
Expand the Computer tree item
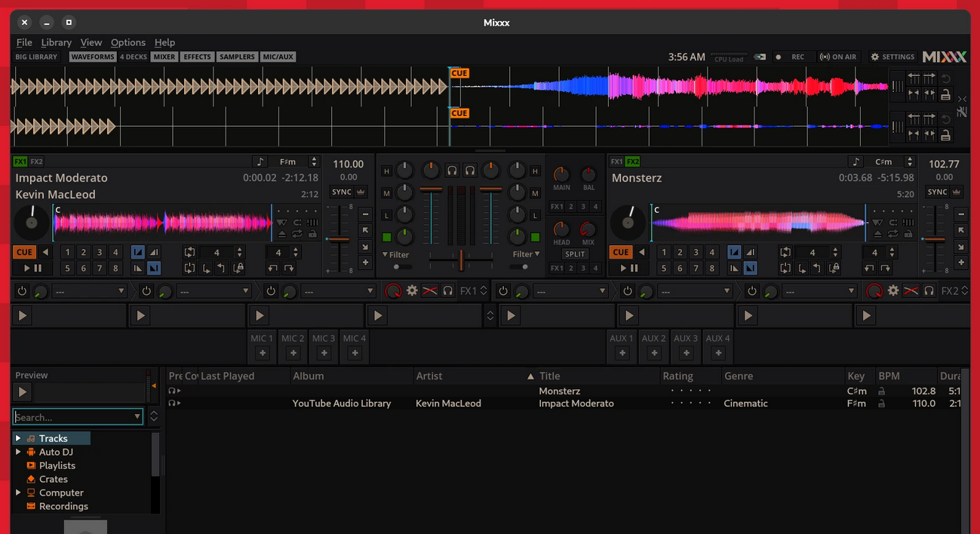[x=18, y=493]
